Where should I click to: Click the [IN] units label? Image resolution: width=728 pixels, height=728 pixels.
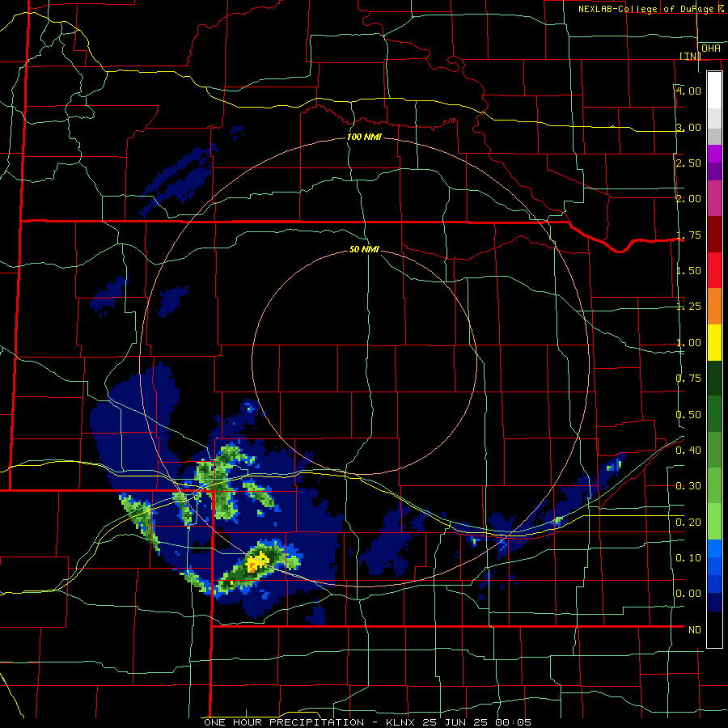coord(691,56)
